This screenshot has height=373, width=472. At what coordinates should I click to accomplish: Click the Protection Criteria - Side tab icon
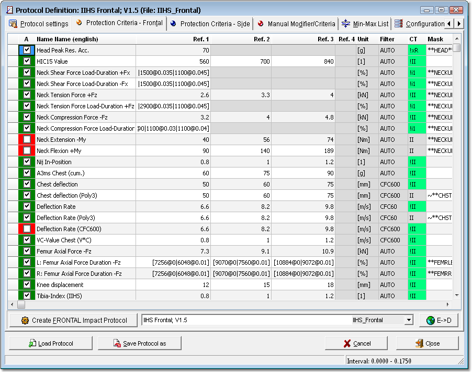173,24
